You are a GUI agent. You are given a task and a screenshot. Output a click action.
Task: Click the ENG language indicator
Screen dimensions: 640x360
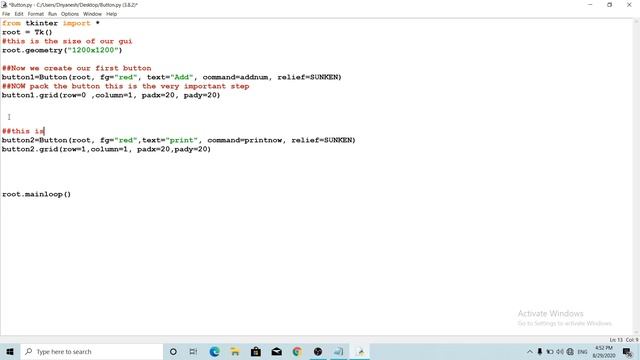582,351
